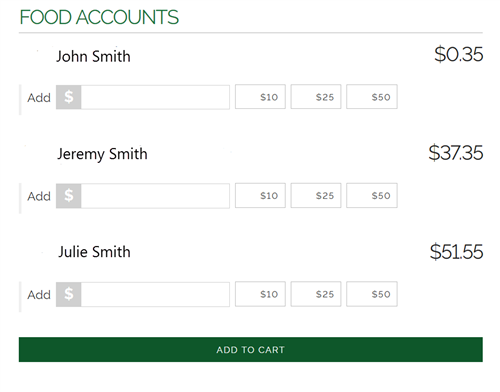The height and width of the screenshot is (392, 500).
Task: Click the ADD TO CART button
Action: point(251,350)
